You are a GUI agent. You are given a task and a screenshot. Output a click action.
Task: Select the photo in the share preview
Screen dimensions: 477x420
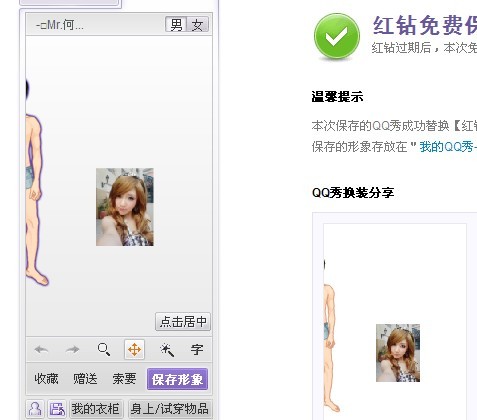(x=398, y=353)
